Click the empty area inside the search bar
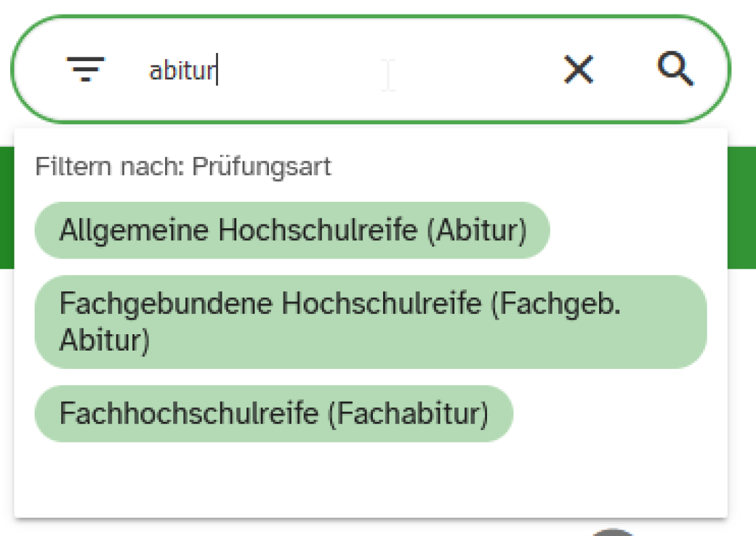The height and width of the screenshot is (536, 756). tap(454, 69)
